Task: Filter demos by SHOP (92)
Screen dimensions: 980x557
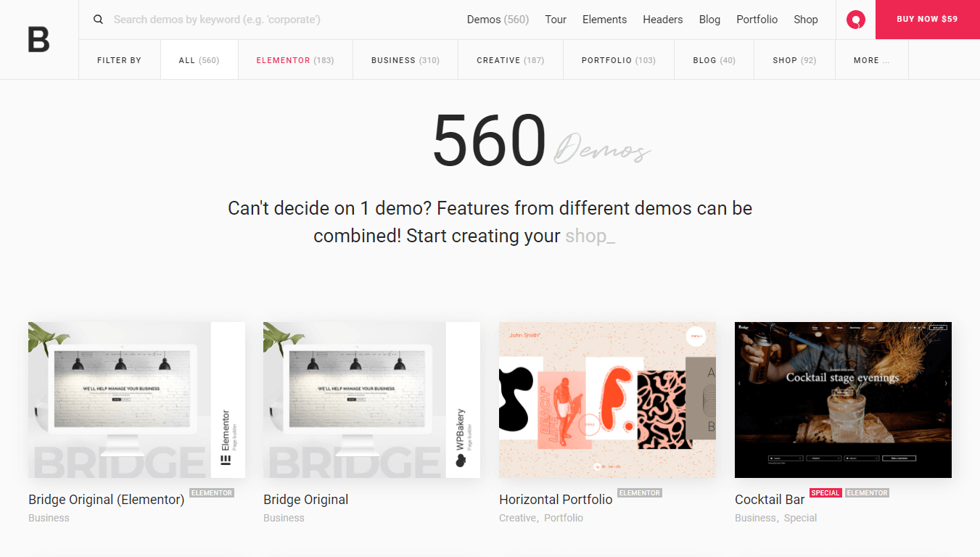Action: (794, 60)
